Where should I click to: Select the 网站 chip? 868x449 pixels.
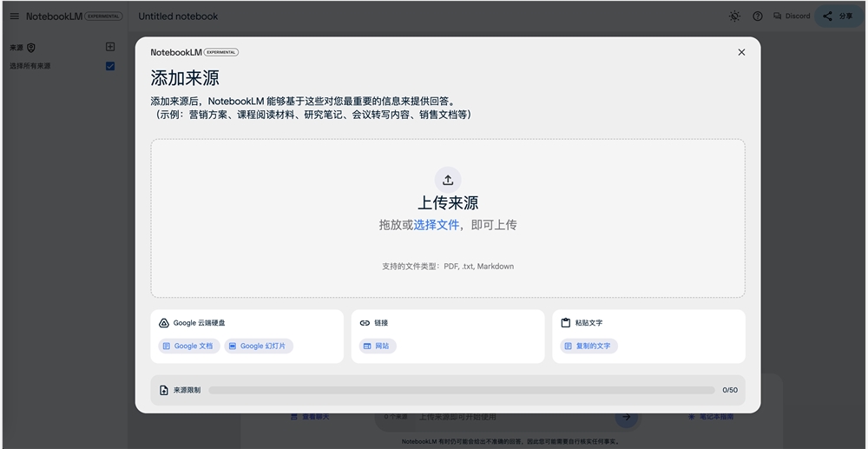point(378,346)
